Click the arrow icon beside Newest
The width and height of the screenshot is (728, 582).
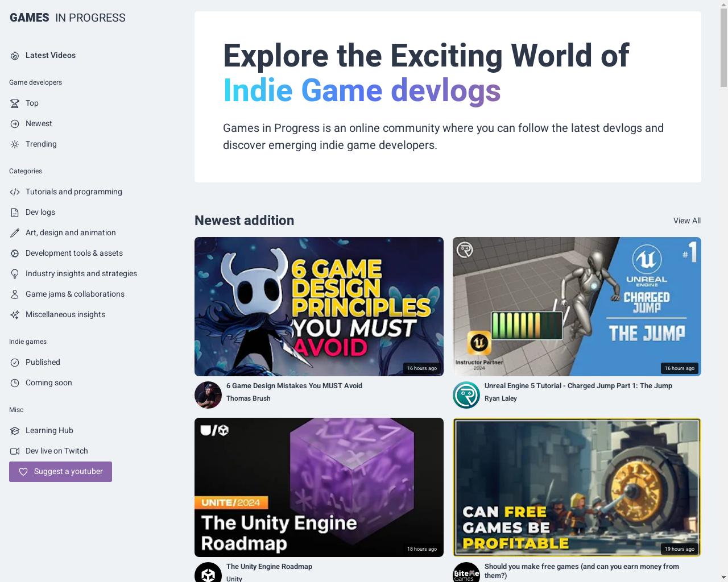pyautogui.click(x=15, y=124)
